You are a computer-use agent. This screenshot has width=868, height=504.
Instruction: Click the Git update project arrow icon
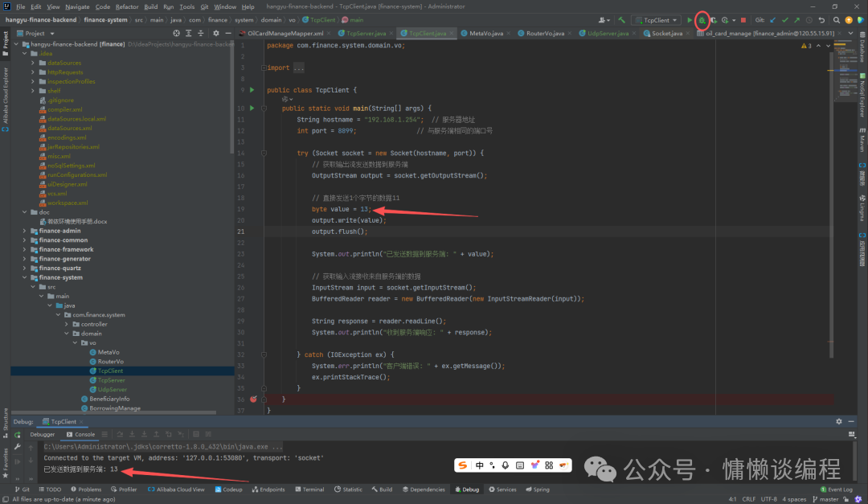[x=773, y=20]
